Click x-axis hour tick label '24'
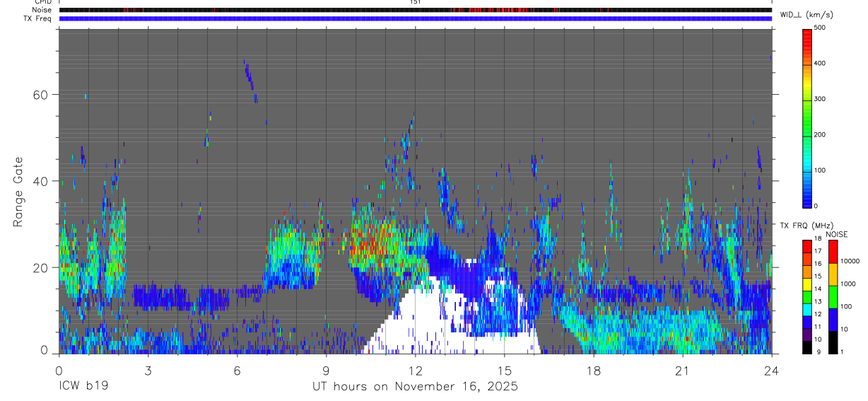868x401 pixels. coord(771,371)
